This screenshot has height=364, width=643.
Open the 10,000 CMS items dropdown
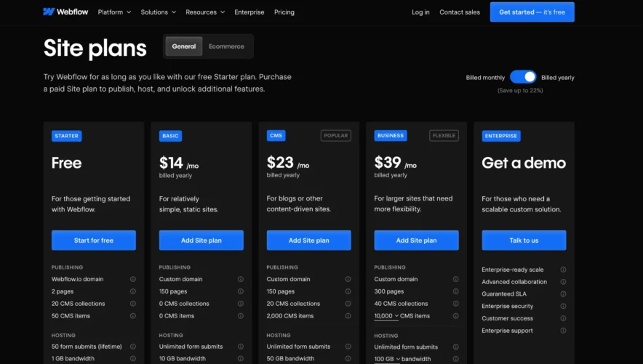pyautogui.click(x=386, y=316)
